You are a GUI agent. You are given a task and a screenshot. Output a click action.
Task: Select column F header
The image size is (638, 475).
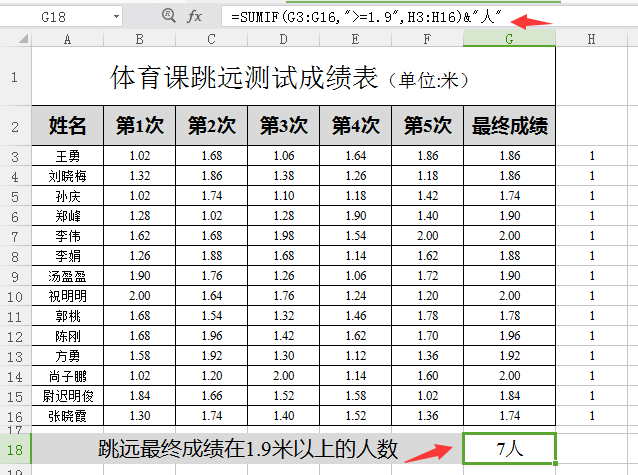(x=427, y=39)
